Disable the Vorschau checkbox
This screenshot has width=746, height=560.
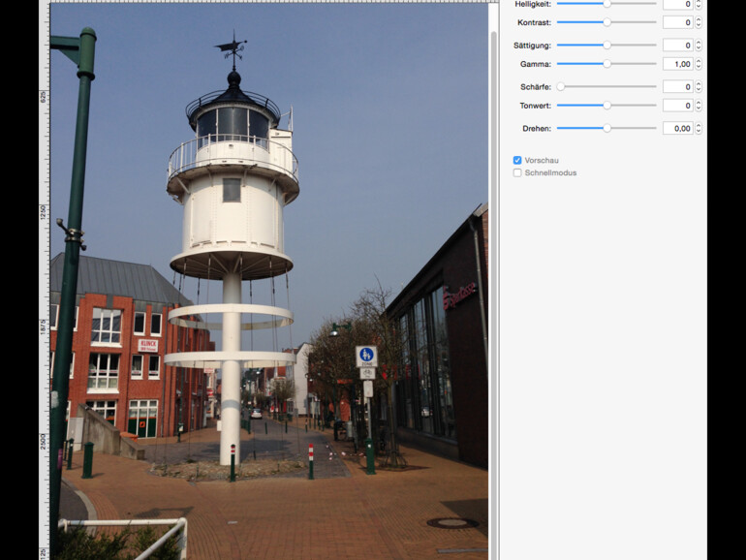tap(517, 160)
